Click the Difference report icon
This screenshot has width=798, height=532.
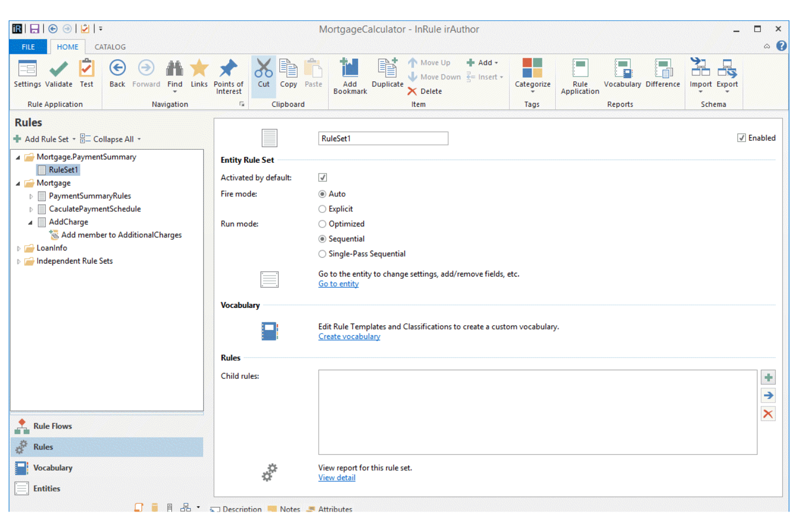point(662,74)
